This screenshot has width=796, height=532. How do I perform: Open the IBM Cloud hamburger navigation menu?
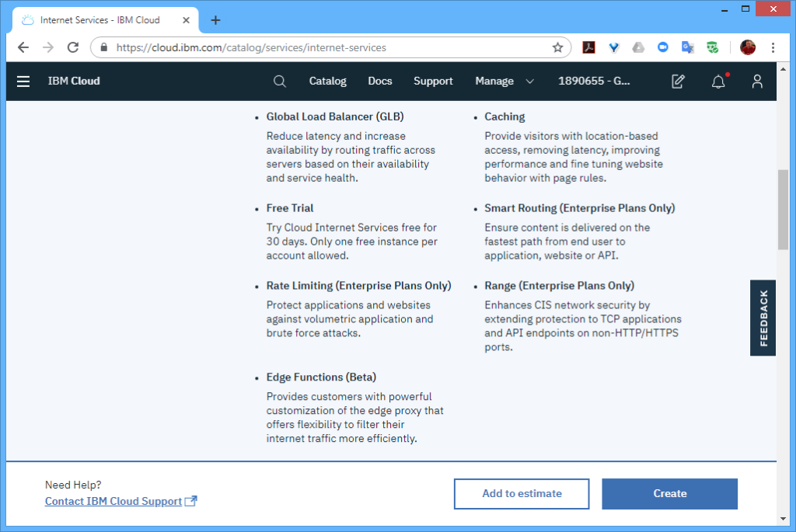click(x=23, y=81)
